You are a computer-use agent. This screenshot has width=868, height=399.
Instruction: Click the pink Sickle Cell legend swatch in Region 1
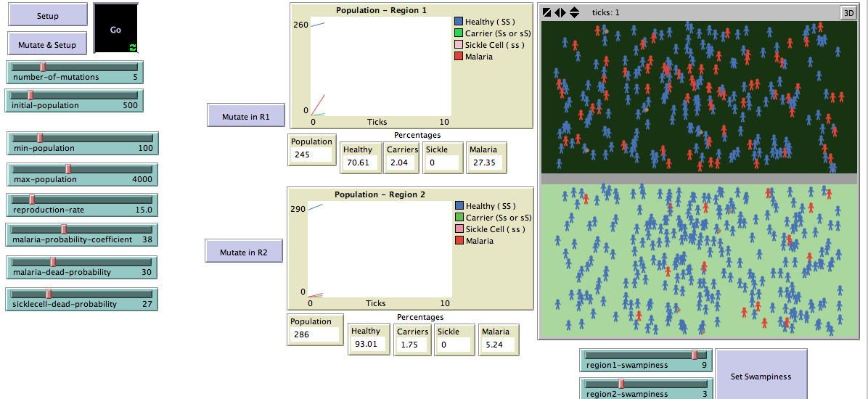pos(459,45)
